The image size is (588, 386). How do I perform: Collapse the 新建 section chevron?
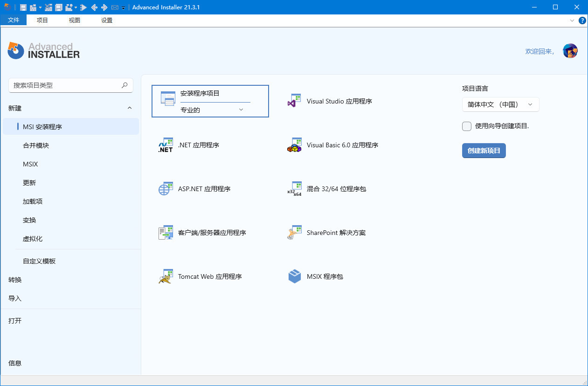click(130, 108)
